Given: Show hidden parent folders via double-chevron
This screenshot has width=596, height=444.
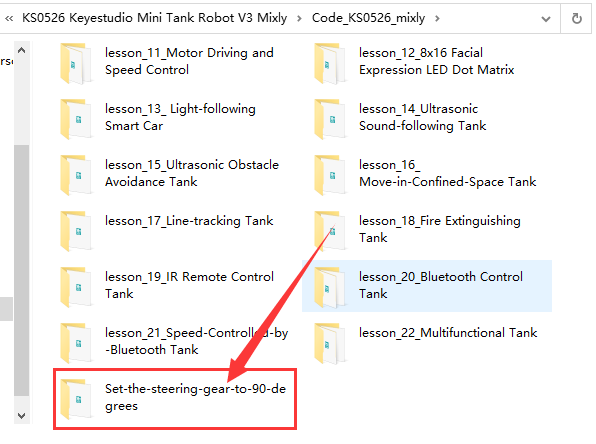Looking at the screenshot, I should 9,18.
